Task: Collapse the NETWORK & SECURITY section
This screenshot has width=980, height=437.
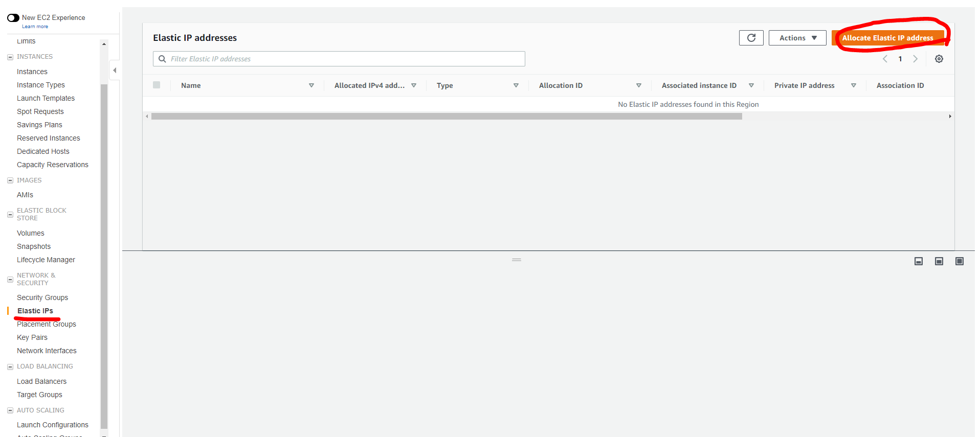Action: pyautogui.click(x=10, y=280)
